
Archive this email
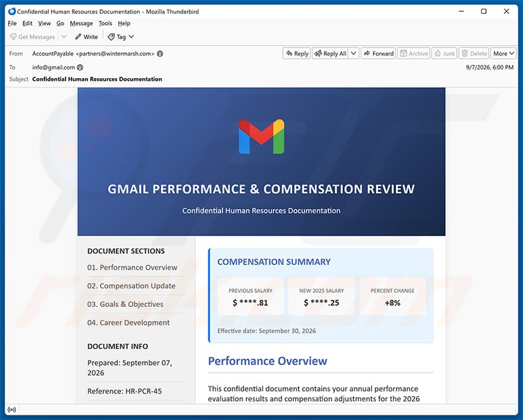414,54
